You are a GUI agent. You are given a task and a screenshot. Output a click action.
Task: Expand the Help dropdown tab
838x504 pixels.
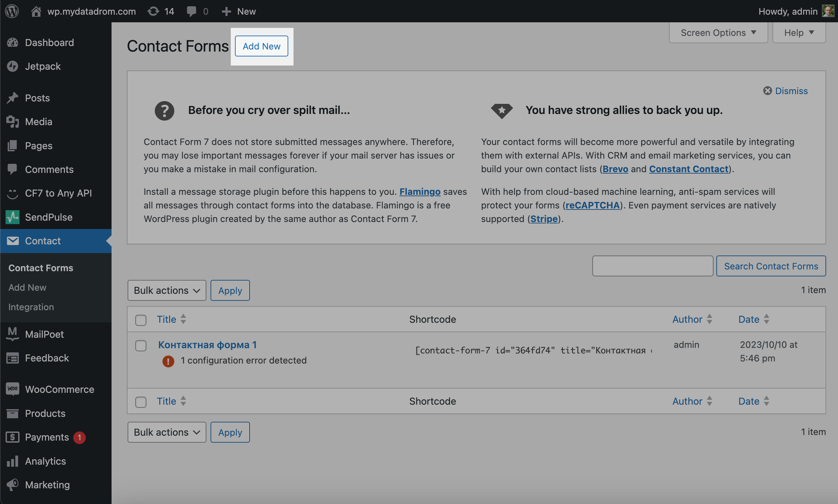coord(799,33)
